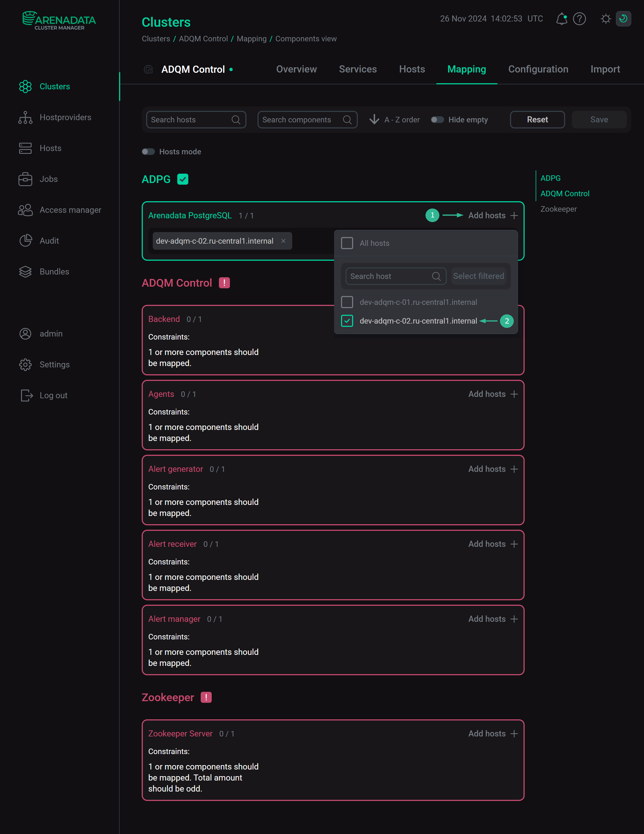Image resolution: width=644 pixels, height=834 pixels.
Task: Switch to light theme via sun icon
Action: pos(605,18)
